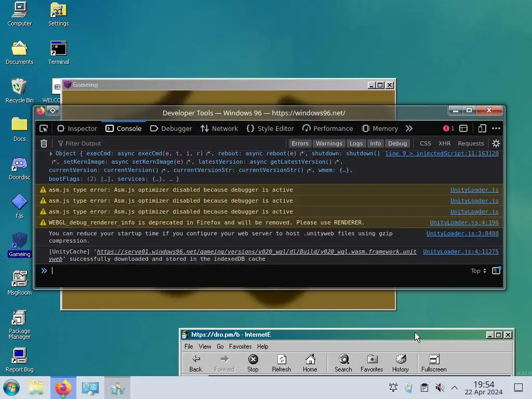Open History in InternetE toolbar
This screenshot has height=399, width=532.
point(401,363)
